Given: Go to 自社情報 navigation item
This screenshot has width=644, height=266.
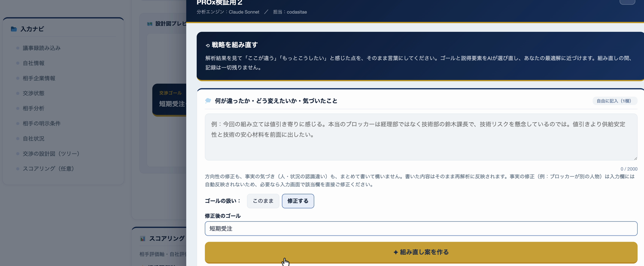Looking at the screenshot, I should [33, 63].
